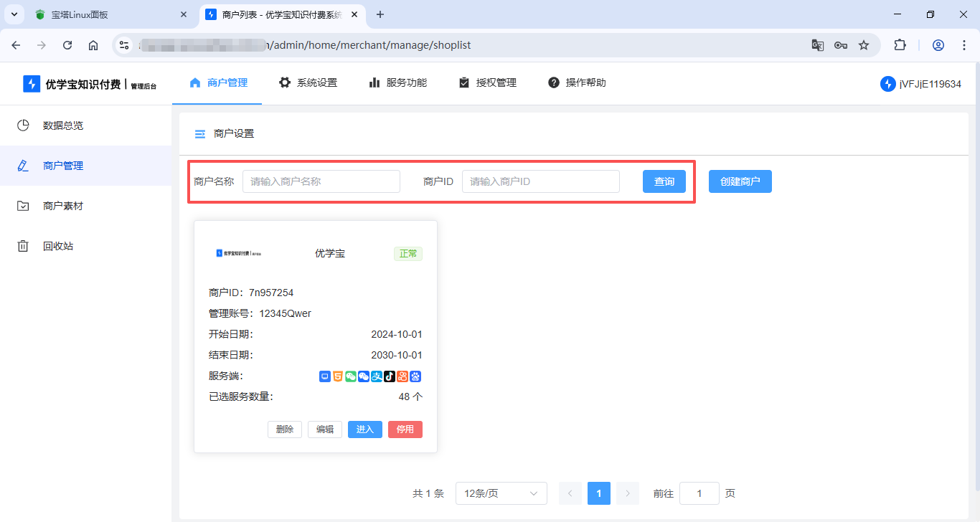The height and width of the screenshot is (522, 980).
Task: Click the next page arrow
Action: 627,493
